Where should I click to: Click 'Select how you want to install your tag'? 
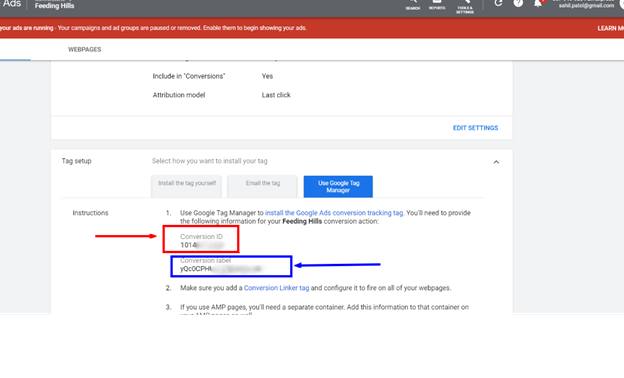coord(210,161)
